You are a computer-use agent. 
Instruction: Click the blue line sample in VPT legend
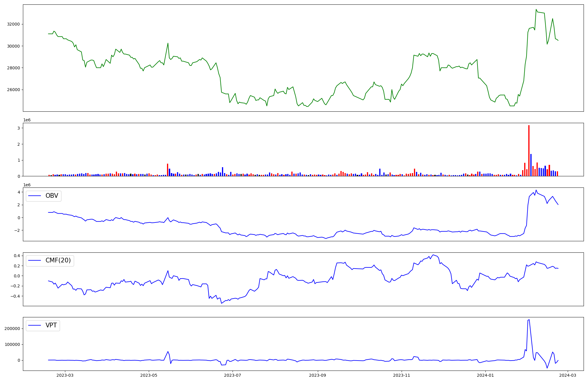(34, 325)
